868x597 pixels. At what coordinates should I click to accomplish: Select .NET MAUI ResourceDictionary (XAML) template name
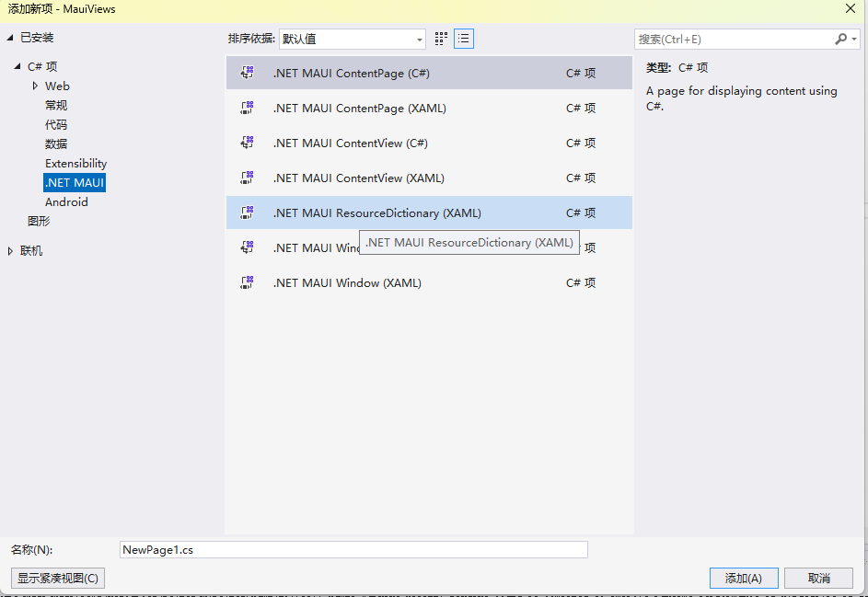click(x=377, y=213)
